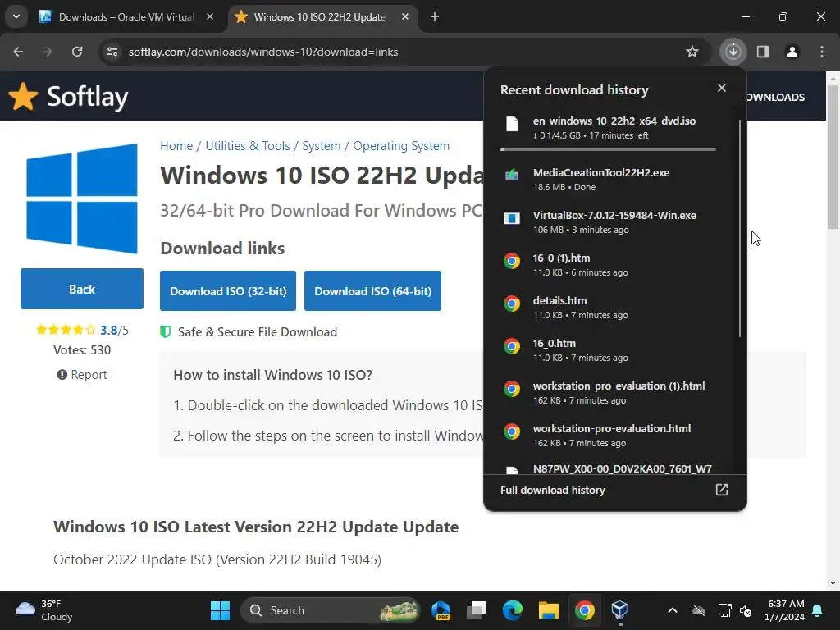Open the Chrome profile avatar icon

[792, 52]
